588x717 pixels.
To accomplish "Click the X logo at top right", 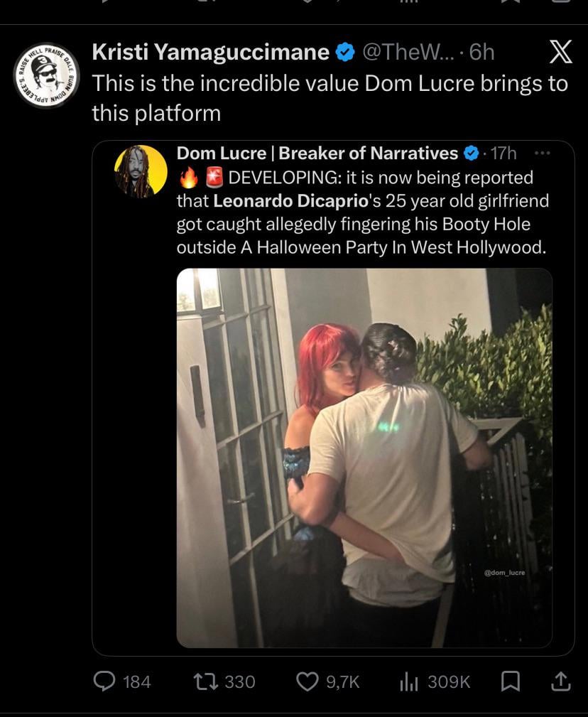I will coord(560,52).
